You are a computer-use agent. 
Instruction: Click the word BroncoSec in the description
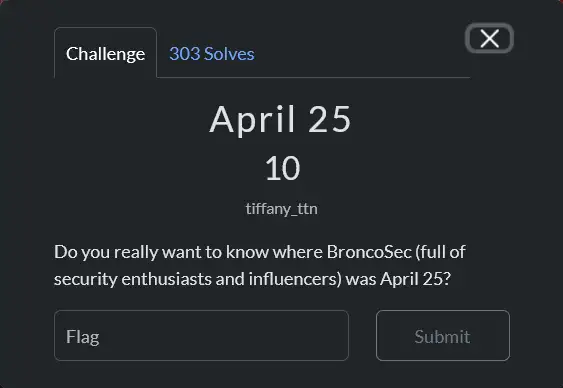click(x=369, y=252)
